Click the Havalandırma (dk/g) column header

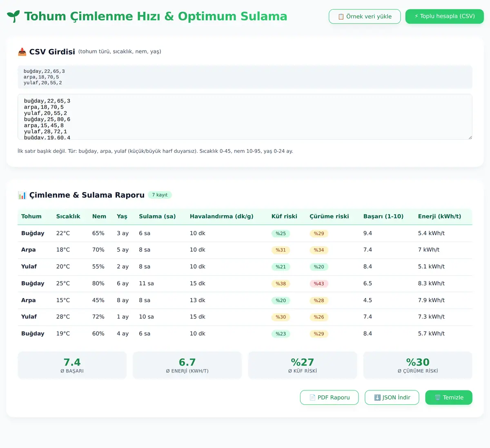click(222, 216)
